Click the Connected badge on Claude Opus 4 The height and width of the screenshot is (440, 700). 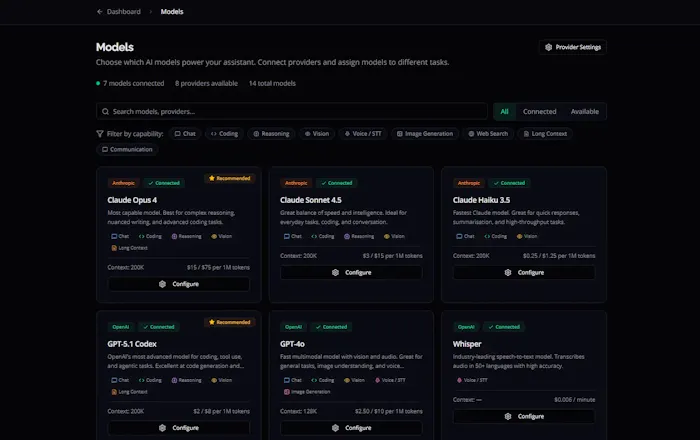pyautogui.click(x=164, y=183)
